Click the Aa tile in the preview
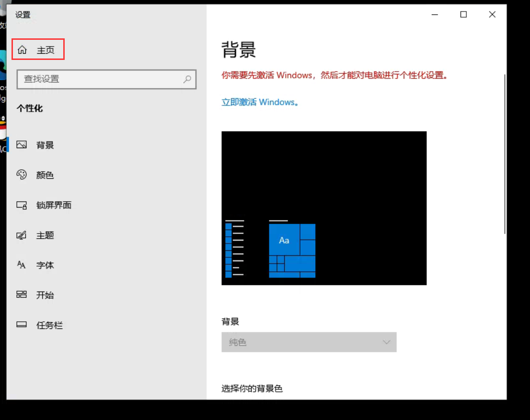The height and width of the screenshot is (420, 530). 284,240
